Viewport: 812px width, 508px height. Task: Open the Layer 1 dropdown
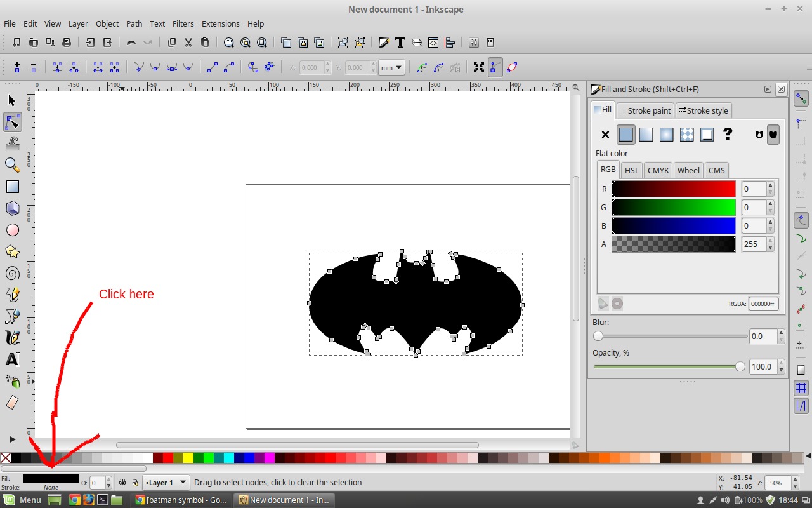point(166,483)
